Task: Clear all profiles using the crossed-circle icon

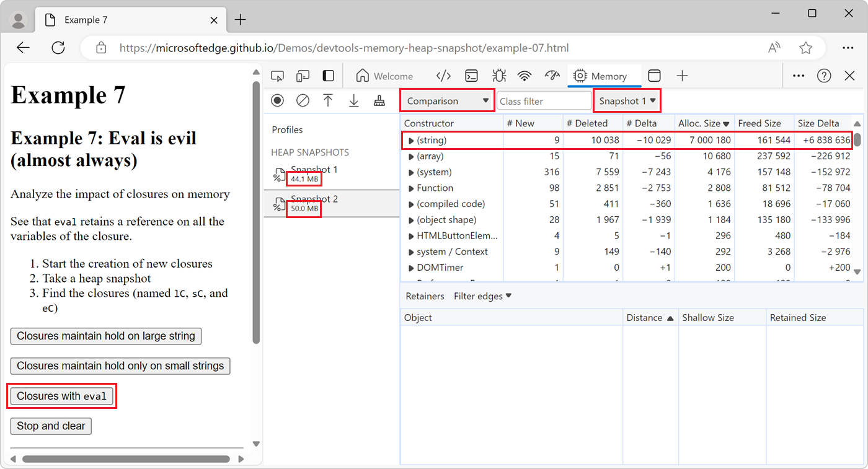Action: tap(303, 100)
